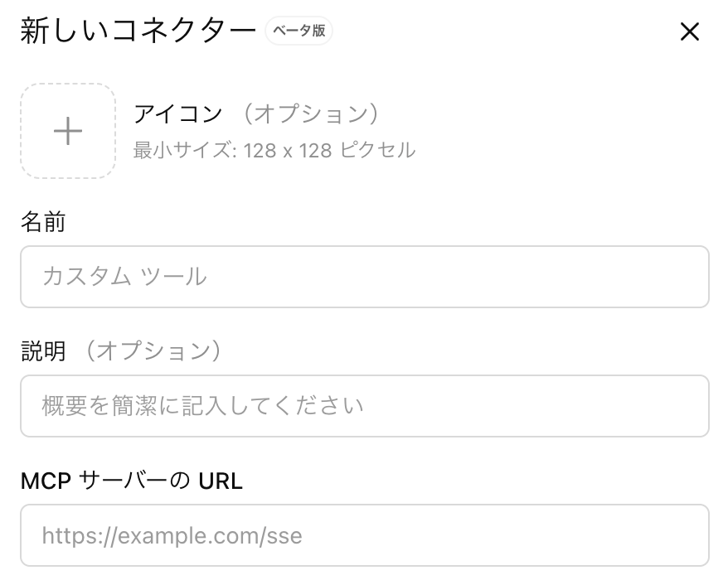
Task: Click the 概要を簡潔に記入してください placeholder
Action: [202, 406]
